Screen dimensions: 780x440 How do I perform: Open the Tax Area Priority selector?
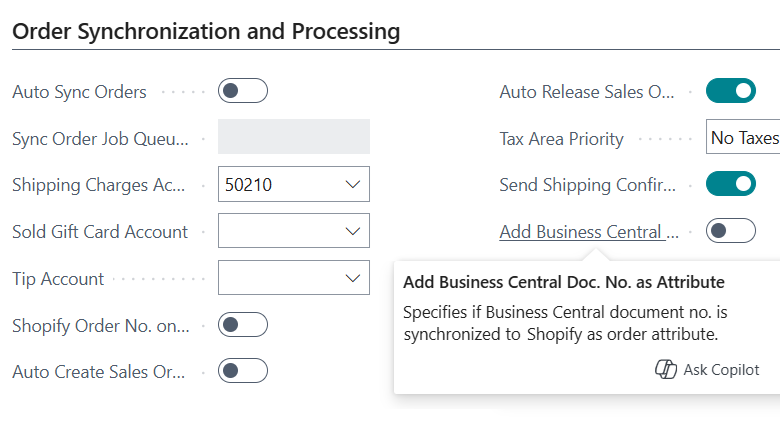743,138
